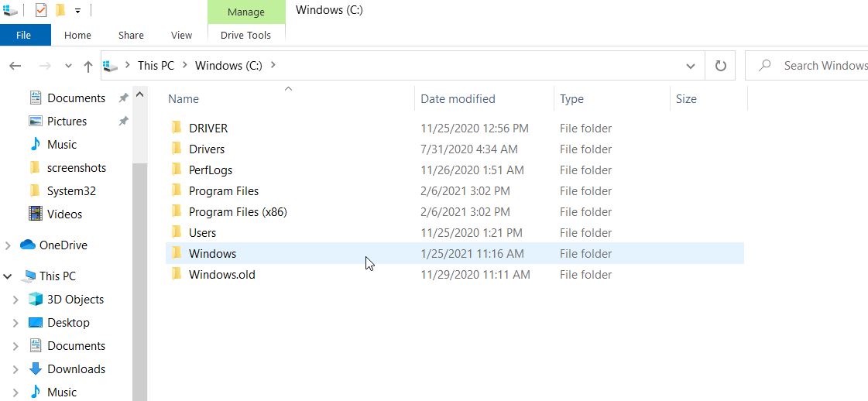
Task: Expand the address bar history dropdown
Action: tap(691, 66)
